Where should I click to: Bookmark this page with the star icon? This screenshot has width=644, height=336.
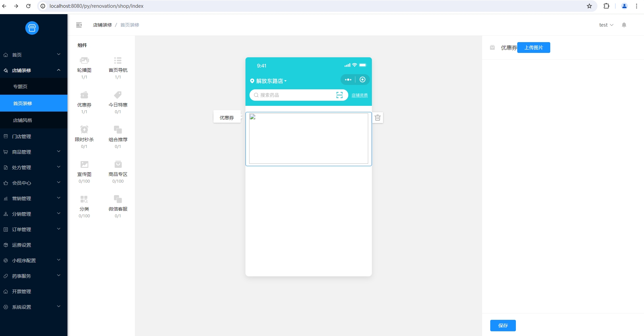click(589, 6)
